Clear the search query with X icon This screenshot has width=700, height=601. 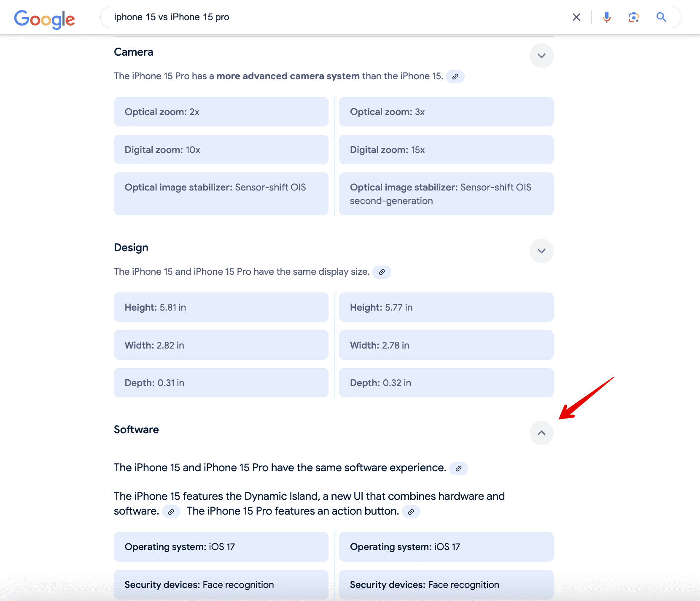coord(576,17)
